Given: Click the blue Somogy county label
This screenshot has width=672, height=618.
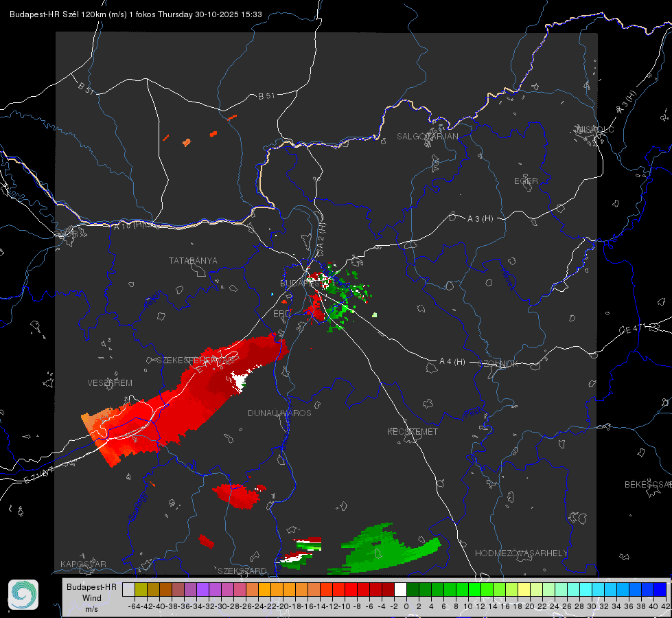Looking at the screenshot, I should [x=137, y=507].
